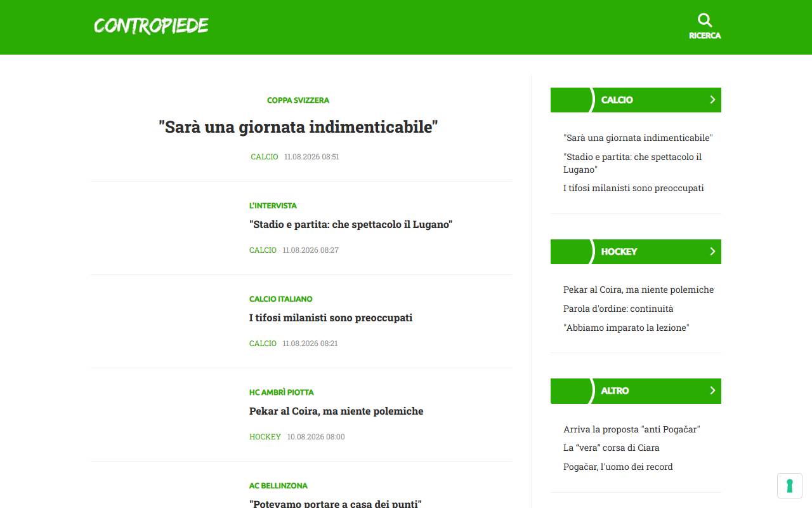Click the Ricerca label under the magnifier
This screenshot has height=508, width=812.
point(705,36)
